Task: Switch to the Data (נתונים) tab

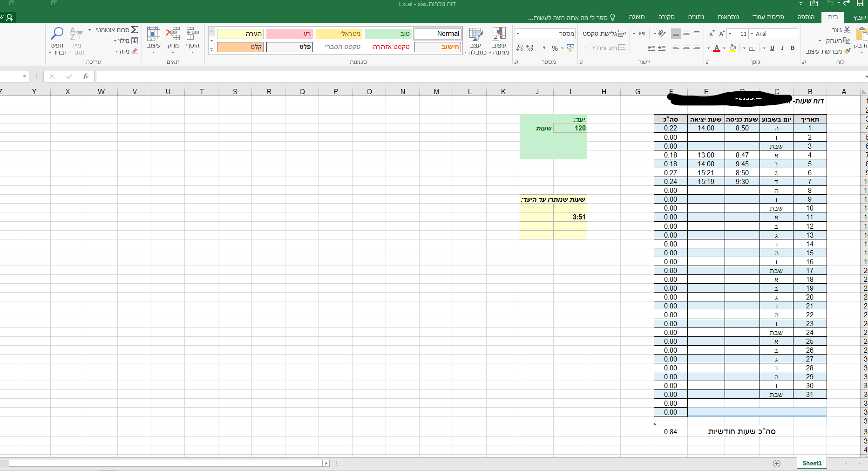Action: point(696,17)
